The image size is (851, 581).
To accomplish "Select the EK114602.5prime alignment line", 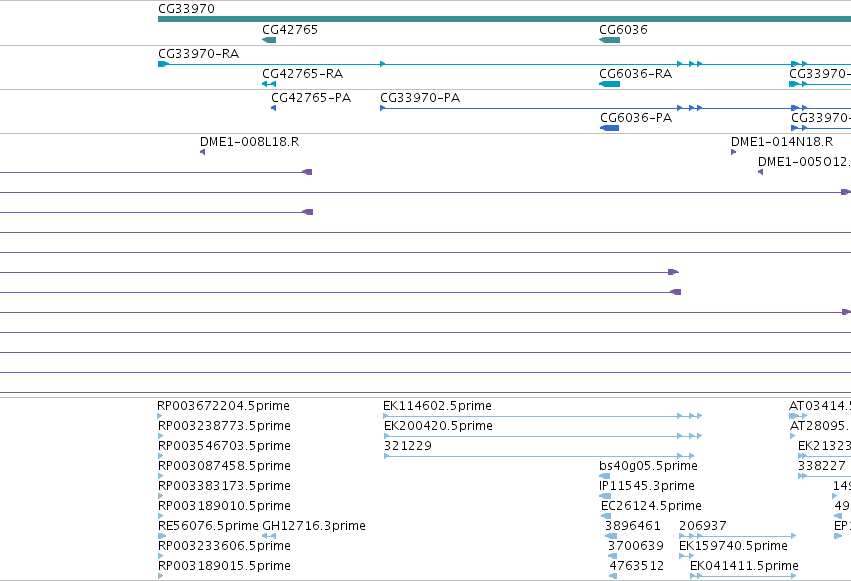I will pyautogui.click(x=543, y=416).
